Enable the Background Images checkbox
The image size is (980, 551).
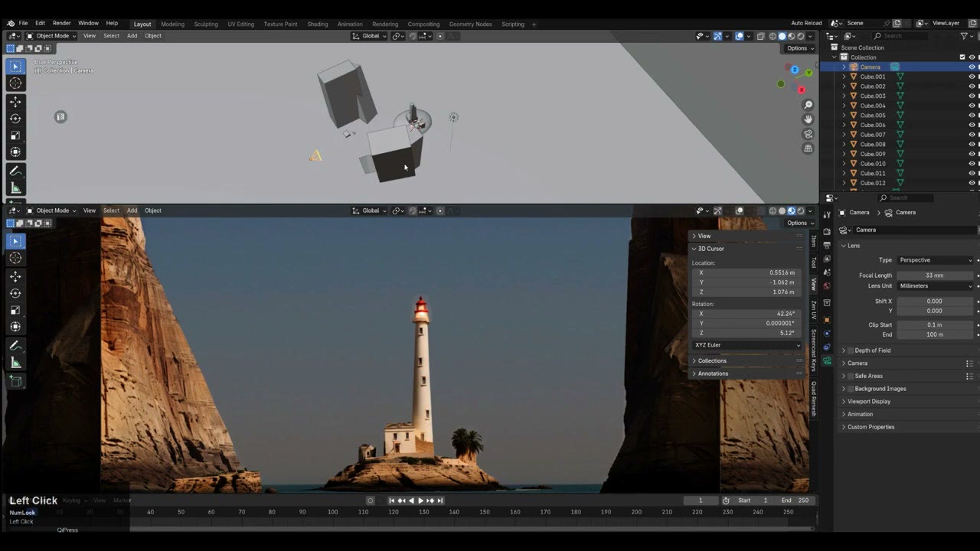click(x=851, y=389)
